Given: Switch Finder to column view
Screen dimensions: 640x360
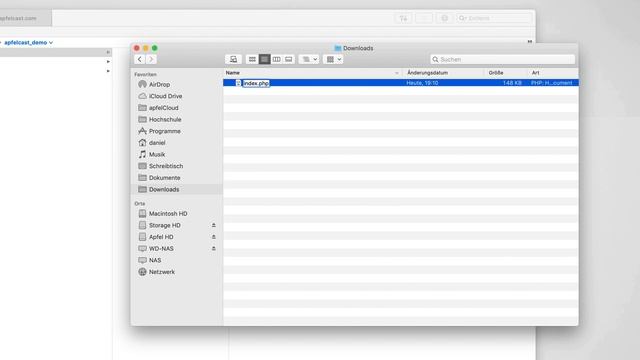Looking at the screenshot, I should coord(276,60).
